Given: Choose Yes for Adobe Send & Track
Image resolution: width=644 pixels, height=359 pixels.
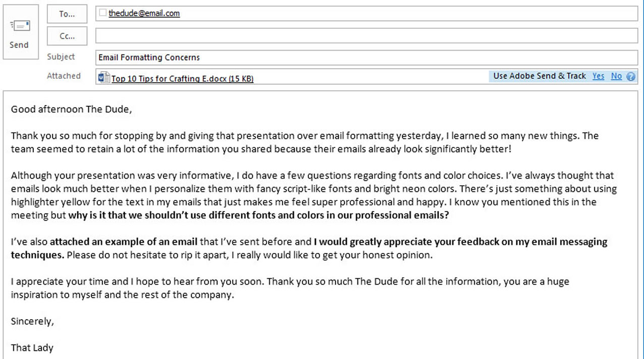Looking at the screenshot, I should [598, 76].
